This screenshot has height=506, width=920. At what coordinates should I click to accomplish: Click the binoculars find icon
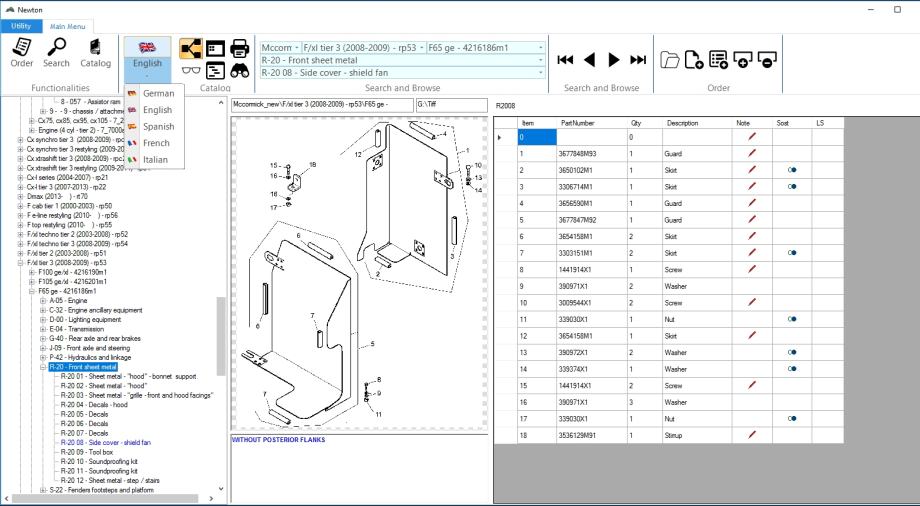coord(240,70)
